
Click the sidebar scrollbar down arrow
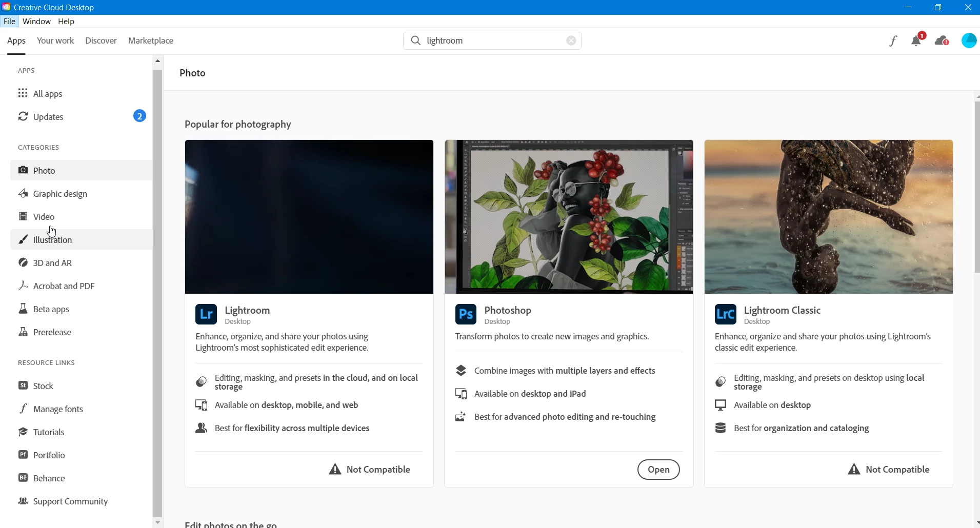coord(157,523)
